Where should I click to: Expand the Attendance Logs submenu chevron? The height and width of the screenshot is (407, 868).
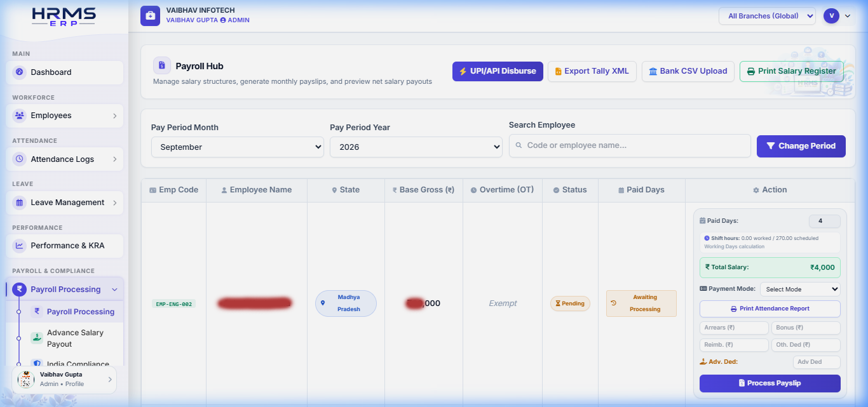[x=114, y=159]
